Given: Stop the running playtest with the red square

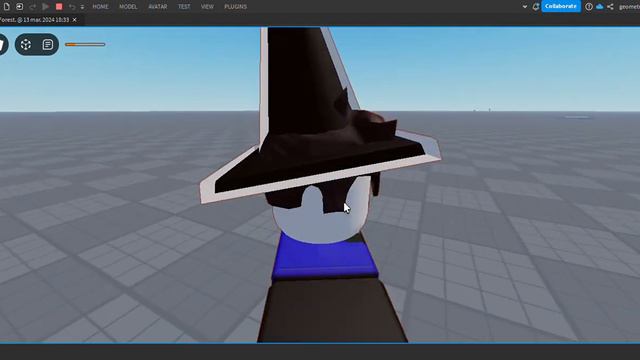Looking at the screenshot, I should point(59,7).
